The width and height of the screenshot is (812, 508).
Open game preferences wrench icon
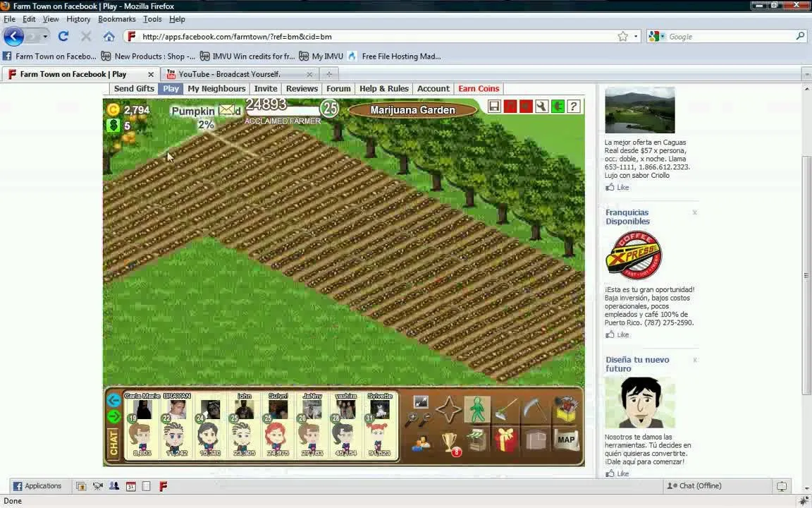(541, 107)
